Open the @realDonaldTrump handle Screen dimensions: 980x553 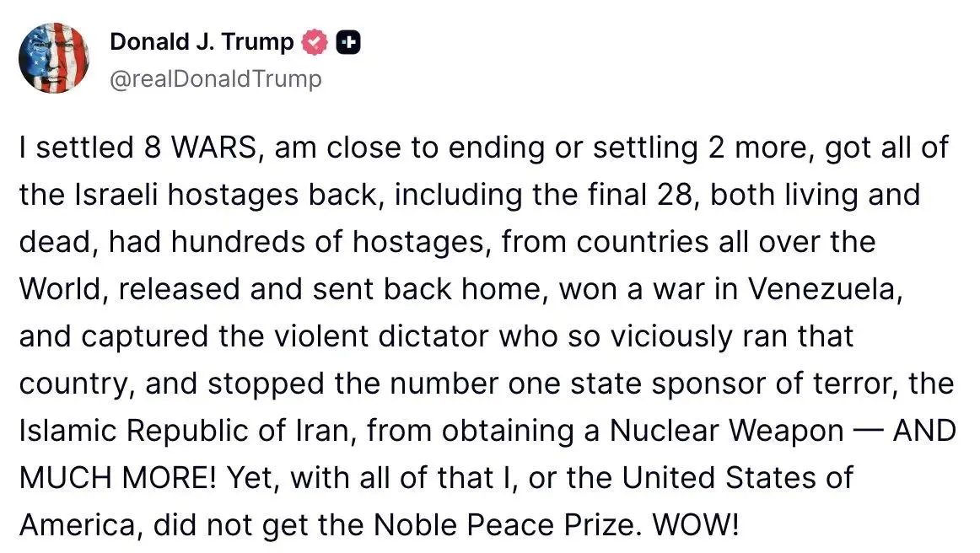[216, 79]
